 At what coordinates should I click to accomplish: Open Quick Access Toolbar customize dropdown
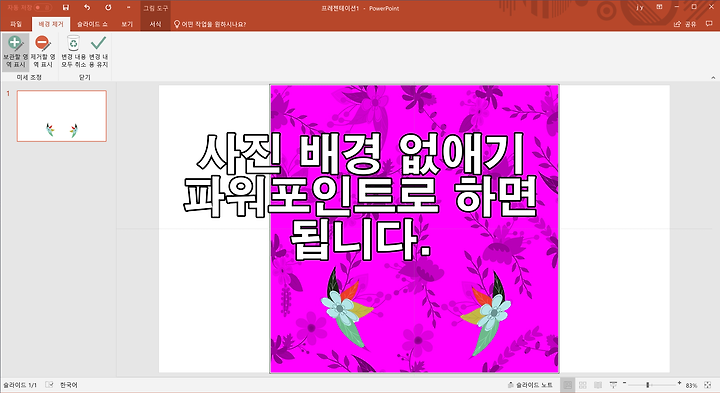(128, 7)
